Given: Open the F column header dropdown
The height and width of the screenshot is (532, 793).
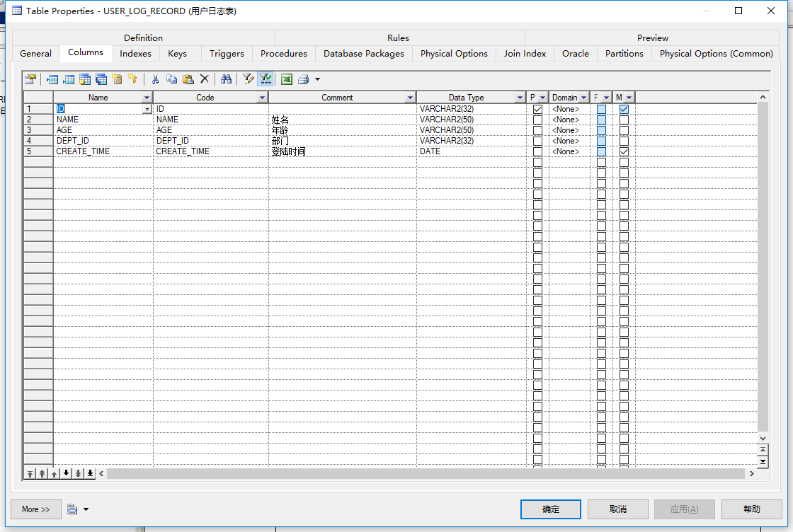Looking at the screenshot, I should click(x=606, y=98).
